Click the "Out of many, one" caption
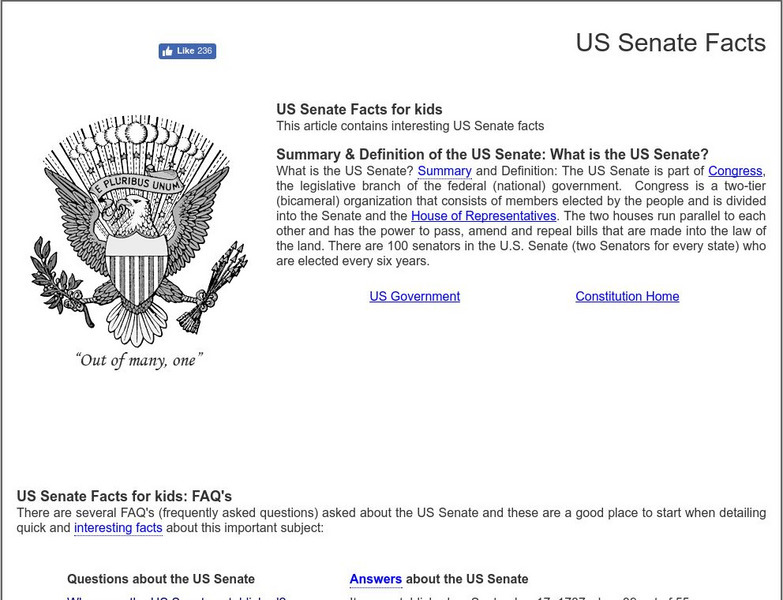 pyautogui.click(x=139, y=360)
